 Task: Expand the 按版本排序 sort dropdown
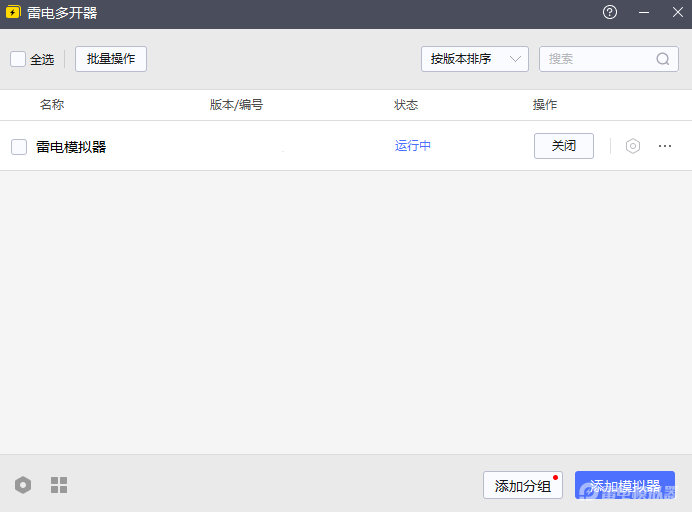[475, 59]
